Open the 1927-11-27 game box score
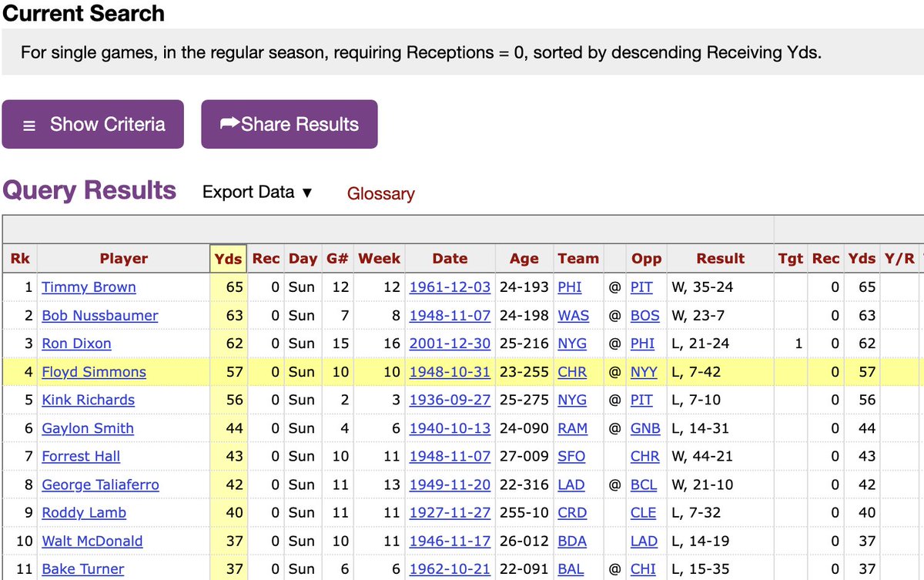This screenshot has height=580, width=924. (x=450, y=512)
